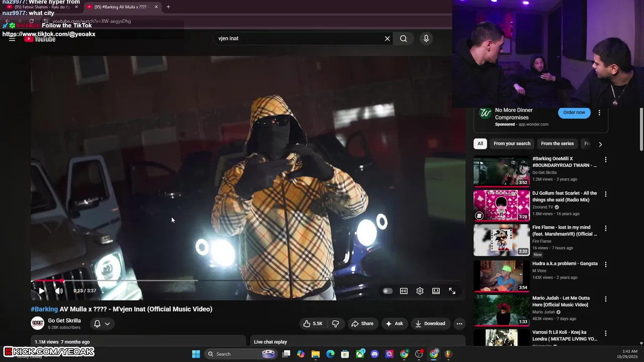
Task: Open Discord from taskbar
Action: [374, 354]
